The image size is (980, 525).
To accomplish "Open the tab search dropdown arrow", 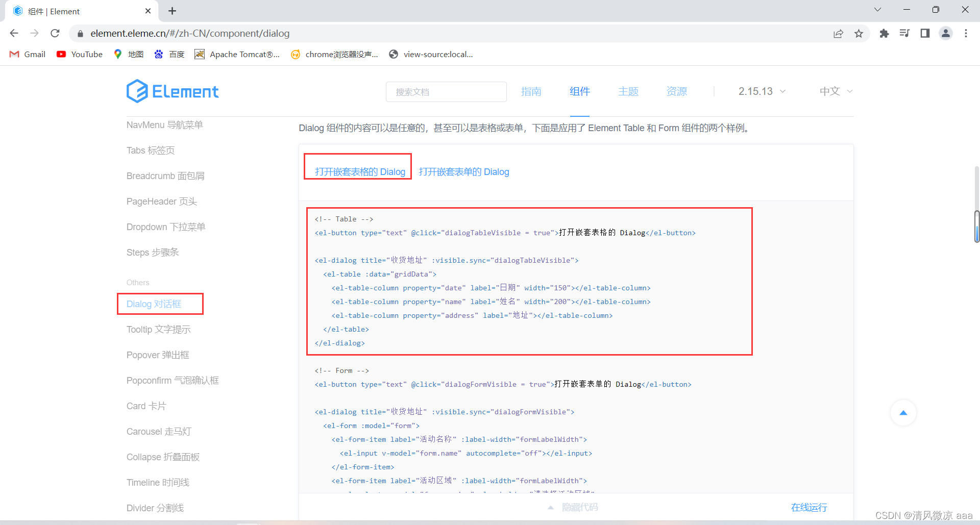I will pyautogui.click(x=878, y=10).
